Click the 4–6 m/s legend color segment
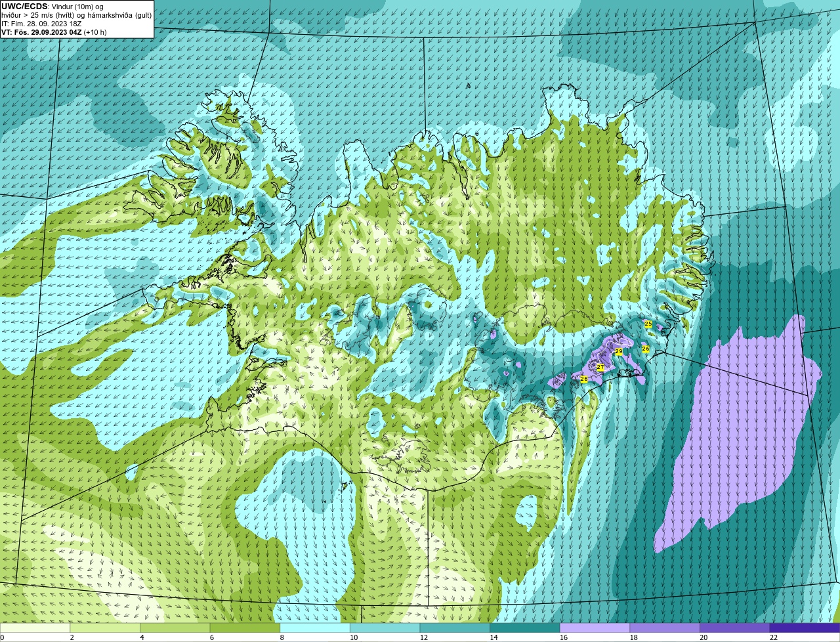The image size is (840, 642). click(175, 628)
